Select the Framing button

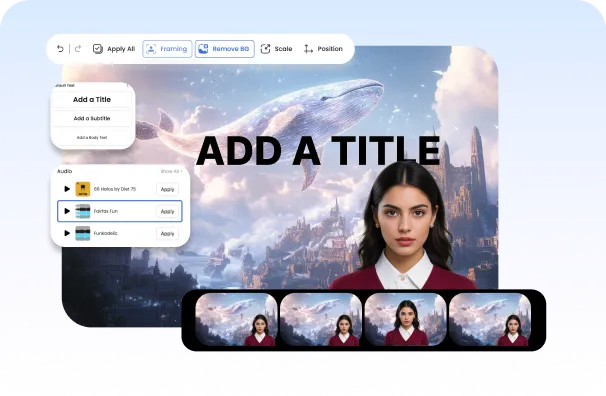click(167, 49)
